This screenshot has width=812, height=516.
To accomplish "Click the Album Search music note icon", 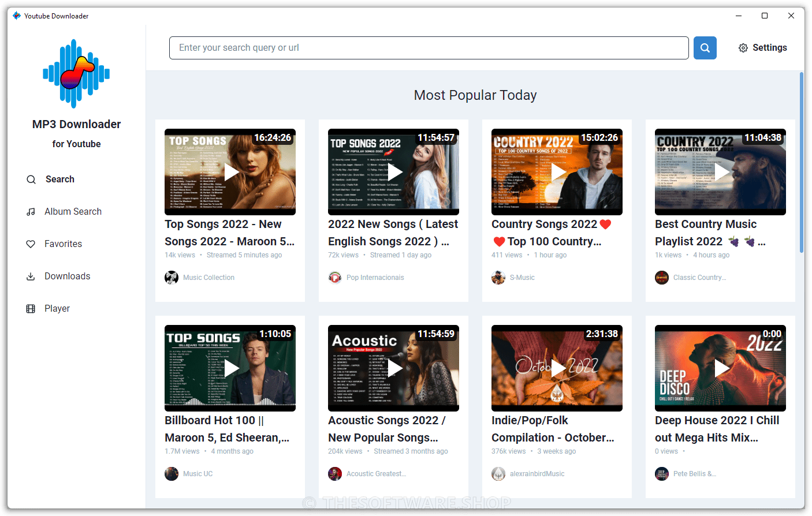I will point(31,212).
